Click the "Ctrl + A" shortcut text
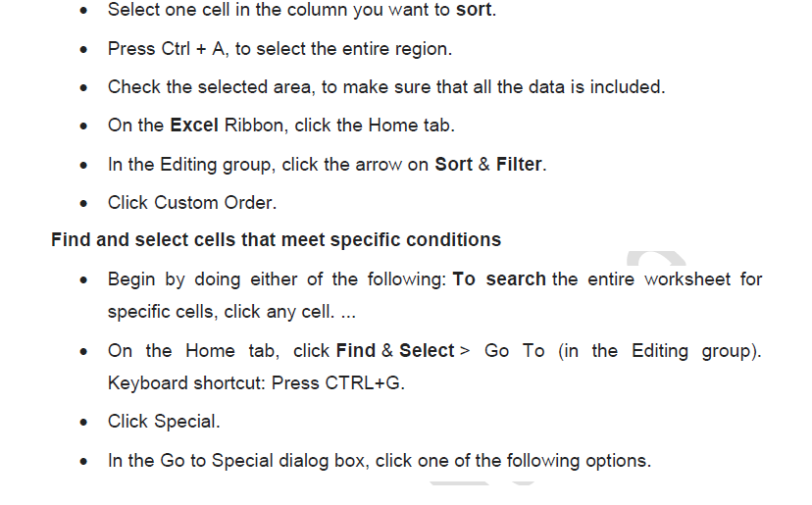812x505 pixels. pyautogui.click(x=193, y=48)
